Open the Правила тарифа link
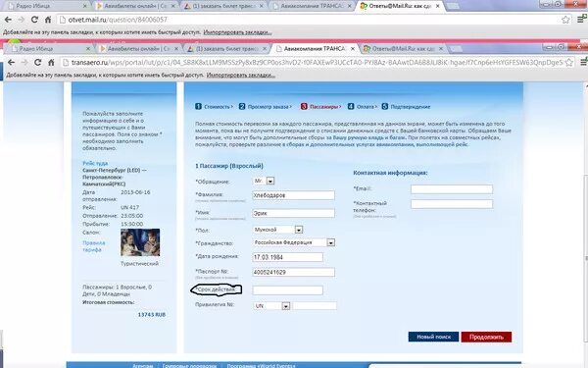This screenshot has width=588, height=368. point(93,246)
